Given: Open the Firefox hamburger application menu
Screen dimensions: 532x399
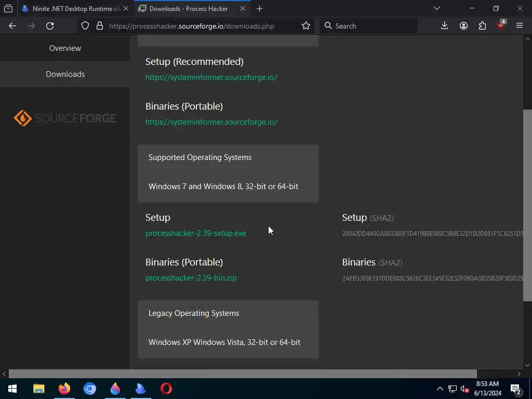Looking at the screenshot, I should [520, 26].
